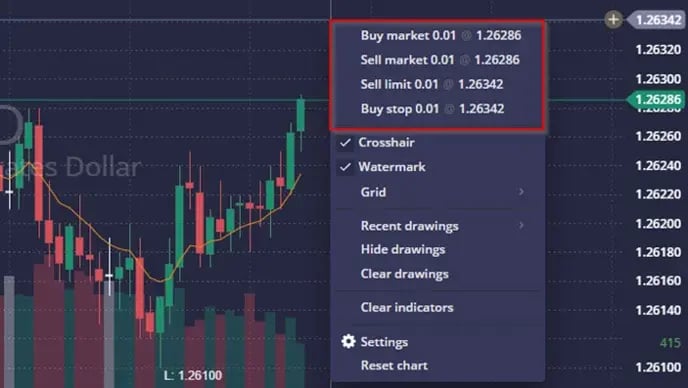Choose Buy stop 0.01 at 1.26342
Screen dimensions: 688x388
pyautogui.click(x=439, y=109)
